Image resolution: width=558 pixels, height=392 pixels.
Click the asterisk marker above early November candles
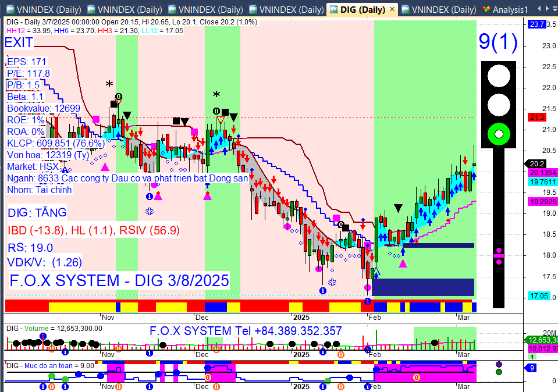[x=109, y=84]
